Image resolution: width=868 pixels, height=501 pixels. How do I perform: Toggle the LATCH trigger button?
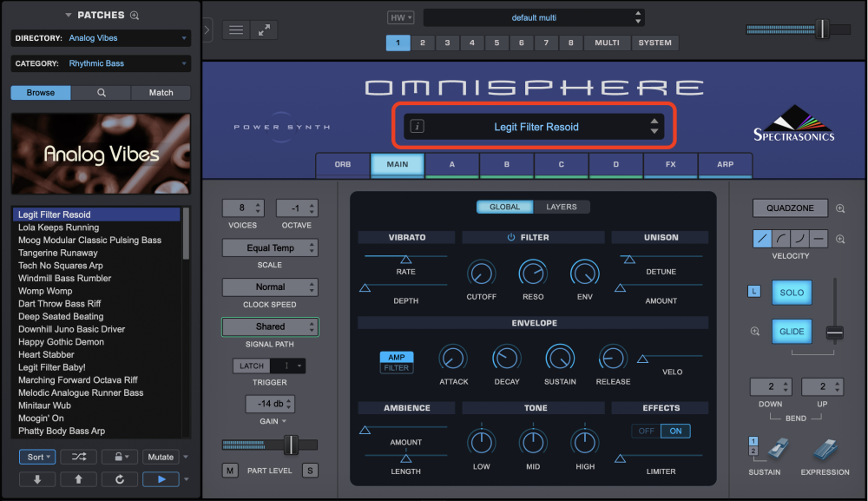coord(252,366)
